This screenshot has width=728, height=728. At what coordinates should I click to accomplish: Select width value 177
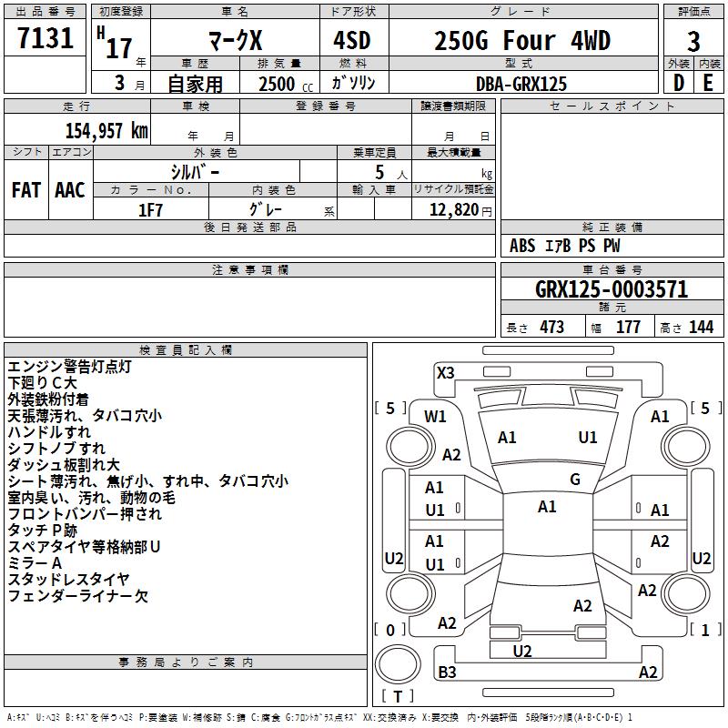(x=628, y=327)
